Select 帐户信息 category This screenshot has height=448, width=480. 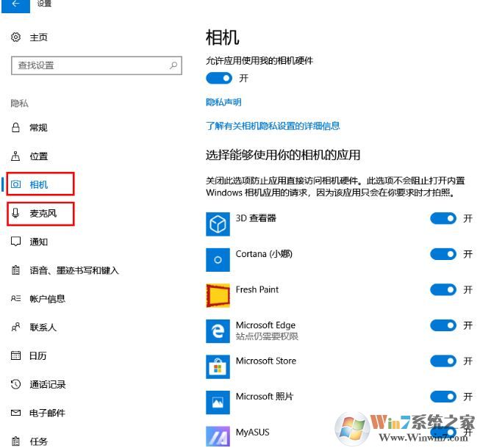coord(48,298)
